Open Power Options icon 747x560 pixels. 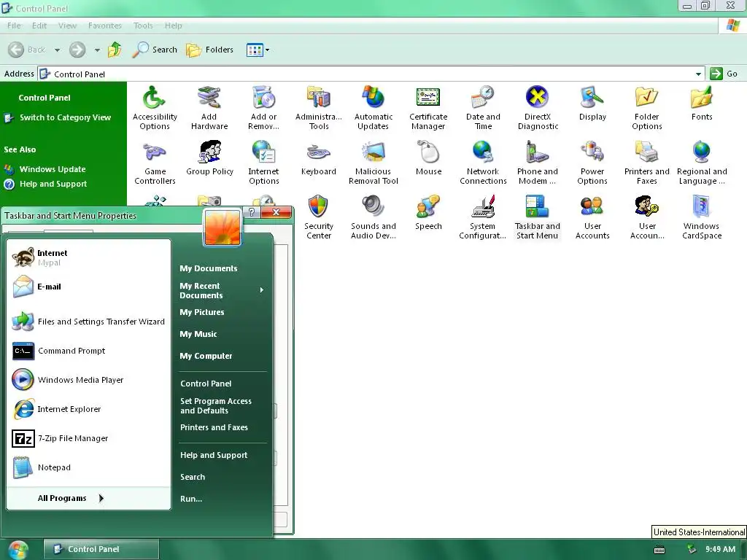click(x=592, y=163)
